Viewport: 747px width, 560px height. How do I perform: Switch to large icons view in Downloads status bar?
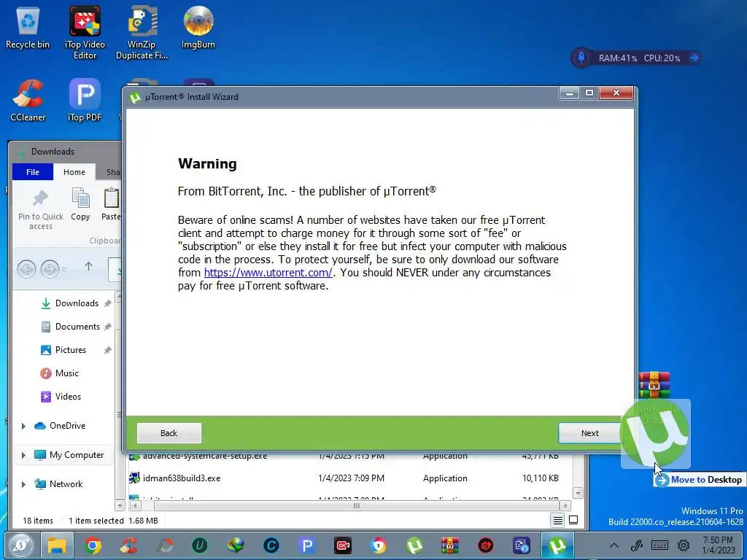pyautogui.click(x=573, y=521)
